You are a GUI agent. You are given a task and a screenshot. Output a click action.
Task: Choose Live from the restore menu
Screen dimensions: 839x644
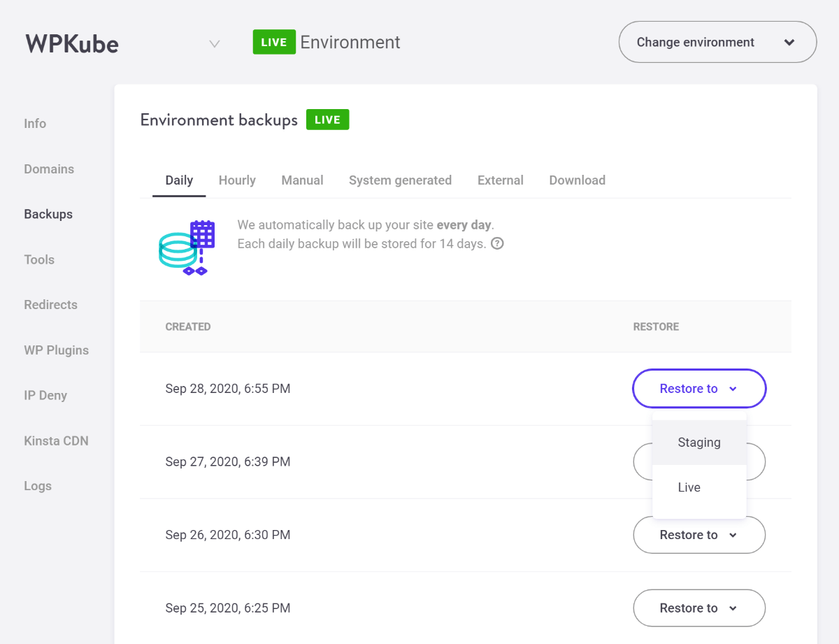click(699, 487)
